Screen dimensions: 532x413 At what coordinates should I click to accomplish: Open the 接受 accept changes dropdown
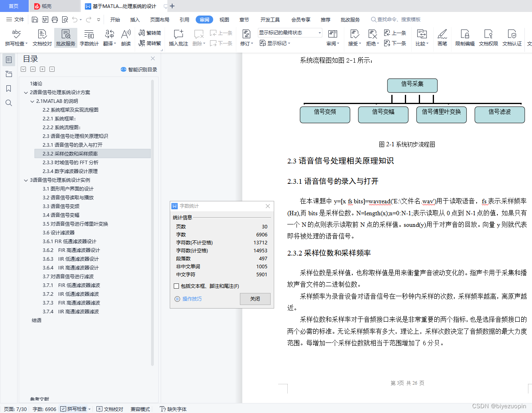click(359, 43)
